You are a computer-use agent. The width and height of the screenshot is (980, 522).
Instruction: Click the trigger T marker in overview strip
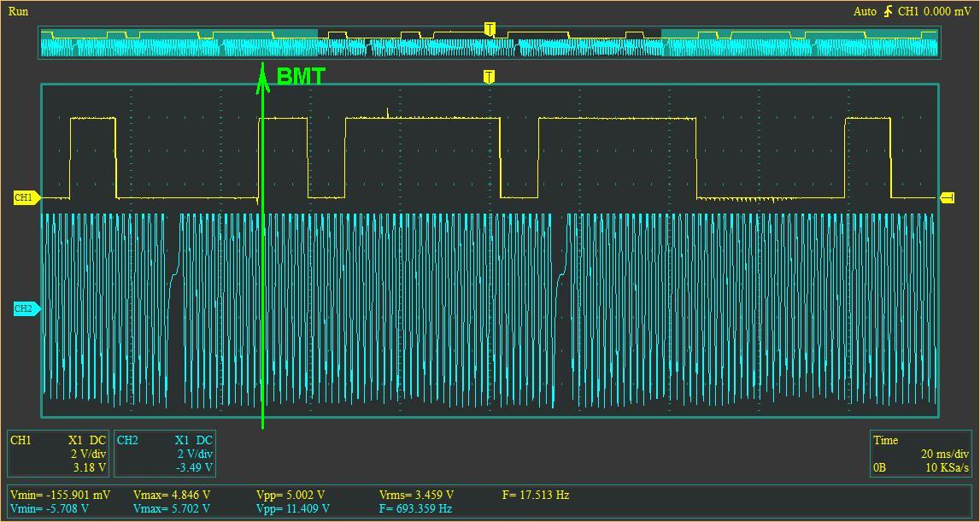(x=490, y=29)
